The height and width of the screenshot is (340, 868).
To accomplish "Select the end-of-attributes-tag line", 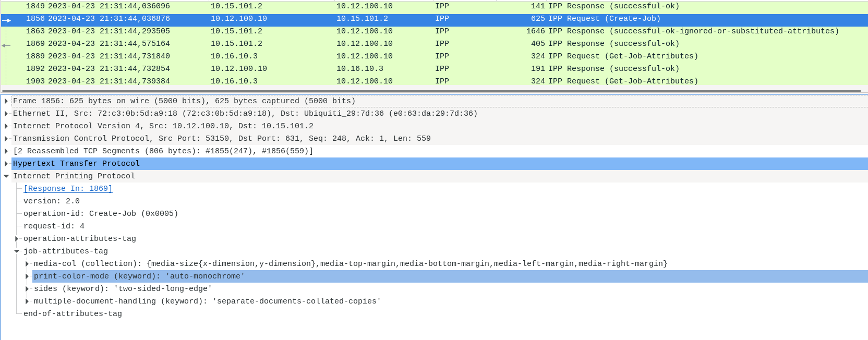I will click(x=73, y=313).
